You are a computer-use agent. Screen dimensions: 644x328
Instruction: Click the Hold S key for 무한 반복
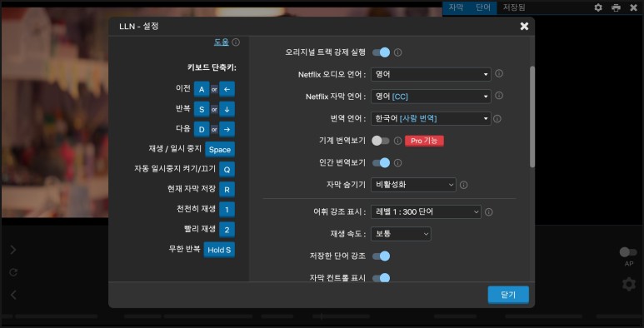(219, 250)
